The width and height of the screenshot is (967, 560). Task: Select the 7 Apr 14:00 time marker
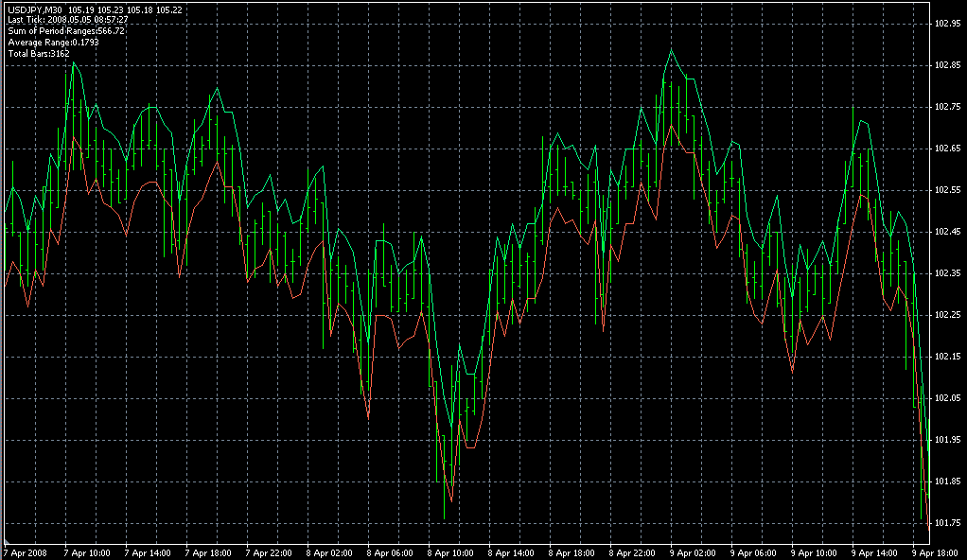click(147, 552)
